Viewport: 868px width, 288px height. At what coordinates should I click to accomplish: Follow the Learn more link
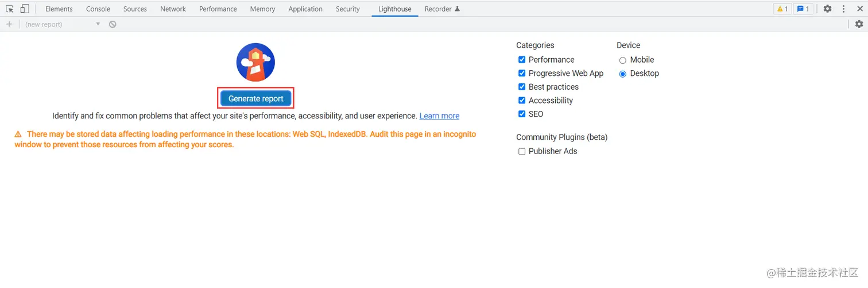pyautogui.click(x=439, y=116)
